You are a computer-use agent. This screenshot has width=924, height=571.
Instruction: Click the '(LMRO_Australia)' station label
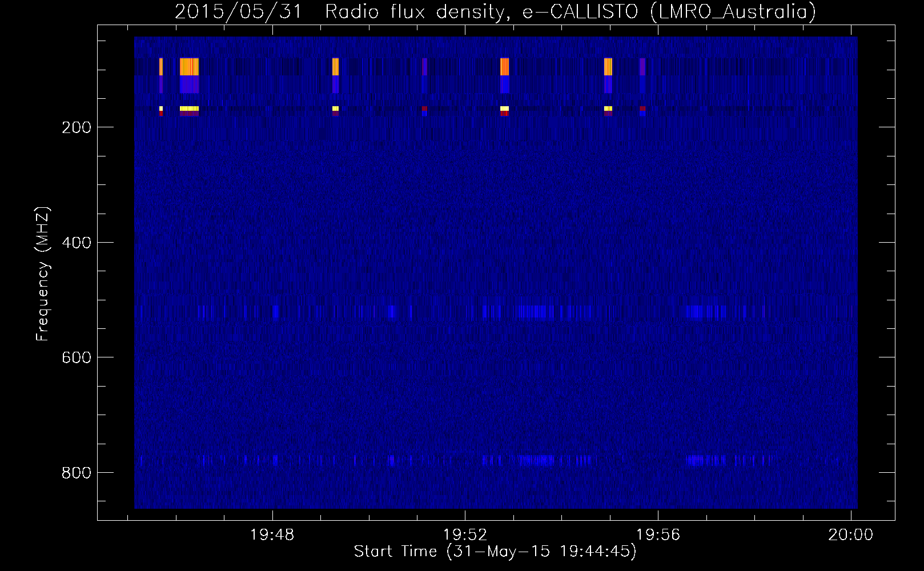[733, 12]
